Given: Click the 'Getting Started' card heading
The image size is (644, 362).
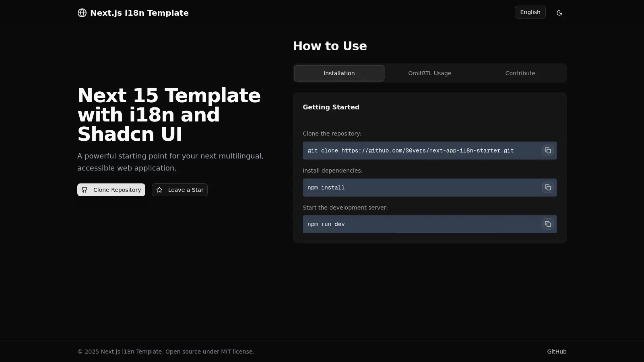Looking at the screenshot, I should (x=331, y=107).
